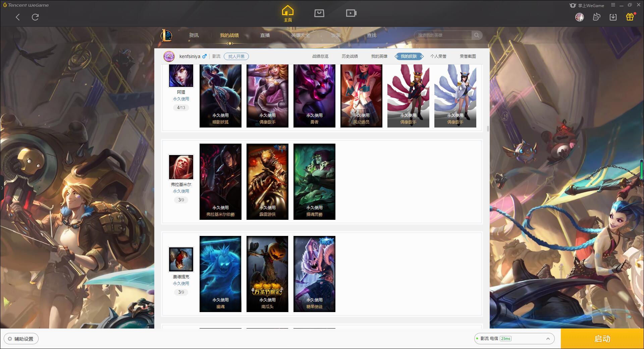This screenshot has height=349, width=644.
Task: Open the 弗拉基米尔伯爵 skin card
Action: pos(220,182)
